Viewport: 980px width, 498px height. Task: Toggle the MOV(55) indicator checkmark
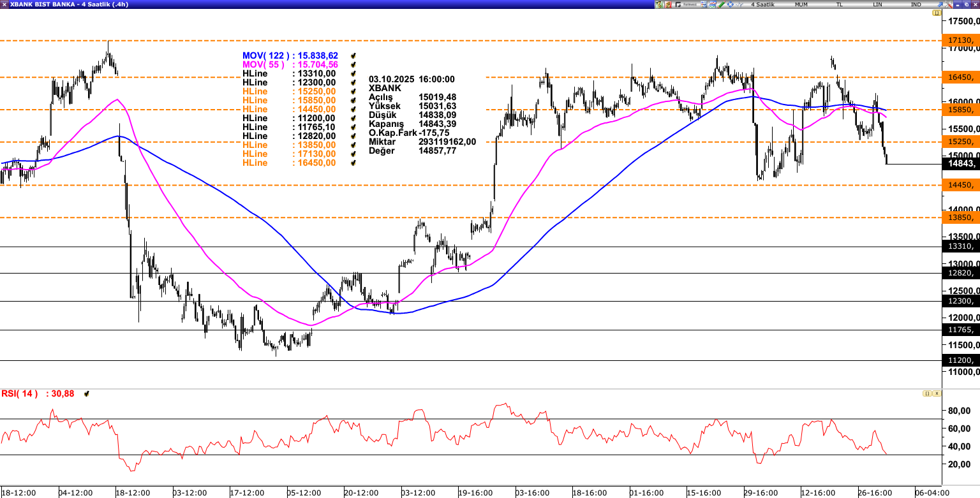[353, 65]
